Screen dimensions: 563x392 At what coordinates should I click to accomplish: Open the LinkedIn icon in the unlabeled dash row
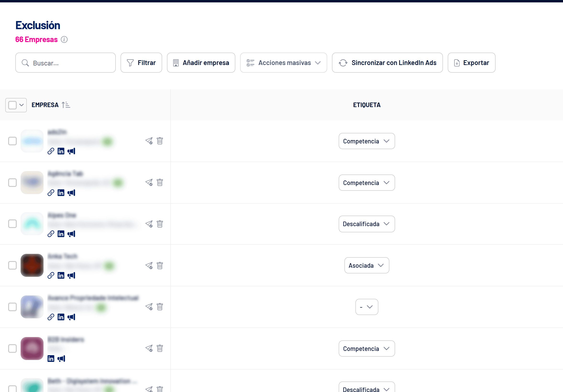61,317
